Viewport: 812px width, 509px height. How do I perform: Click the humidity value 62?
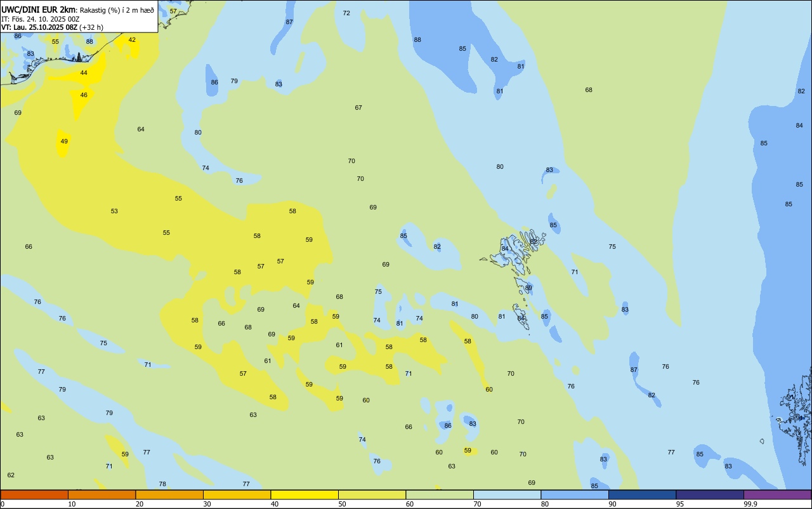11,475
